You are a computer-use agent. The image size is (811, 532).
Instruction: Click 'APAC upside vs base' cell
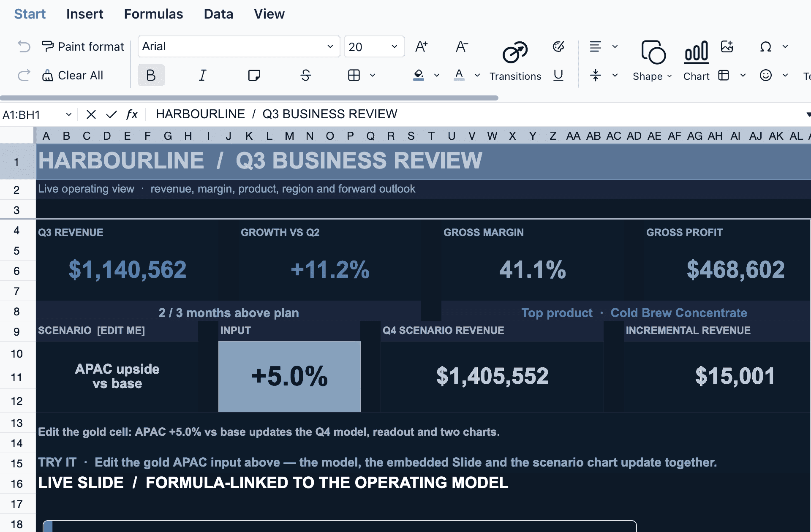pos(117,376)
